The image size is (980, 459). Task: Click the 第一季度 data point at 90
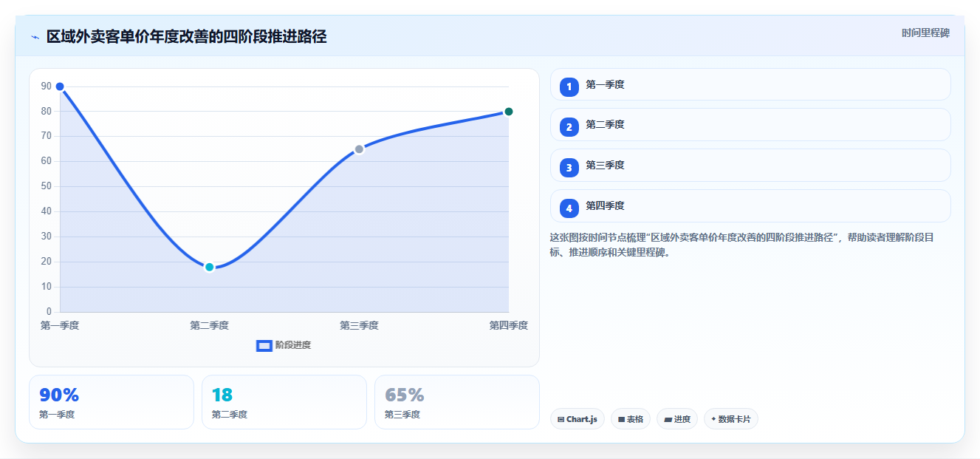click(60, 86)
